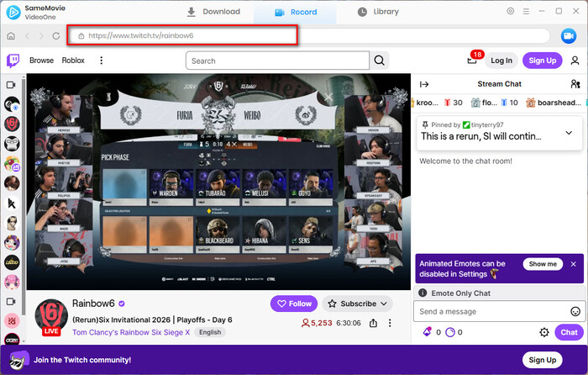Screen dimensions: 588x375
Task: Open the three-dot menu beside Roblox
Action: pyautogui.click(x=102, y=61)
